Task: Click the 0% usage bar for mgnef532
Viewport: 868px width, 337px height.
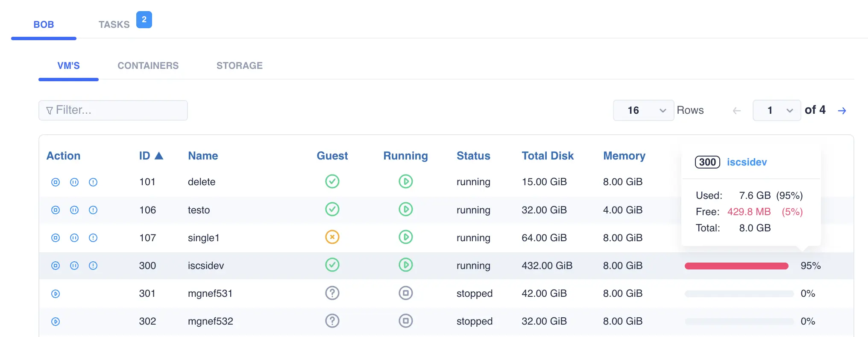Action: [x=739, y=322]
